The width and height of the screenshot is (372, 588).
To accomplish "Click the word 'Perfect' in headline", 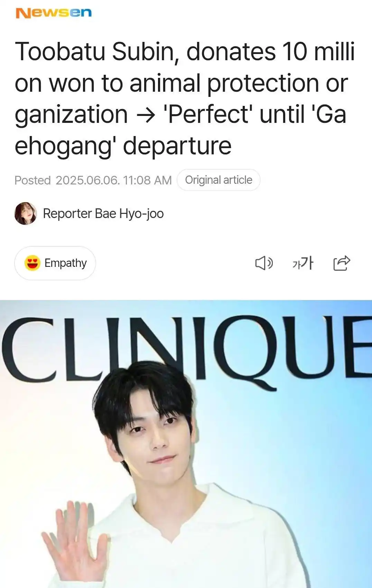I will coord(208,115).
